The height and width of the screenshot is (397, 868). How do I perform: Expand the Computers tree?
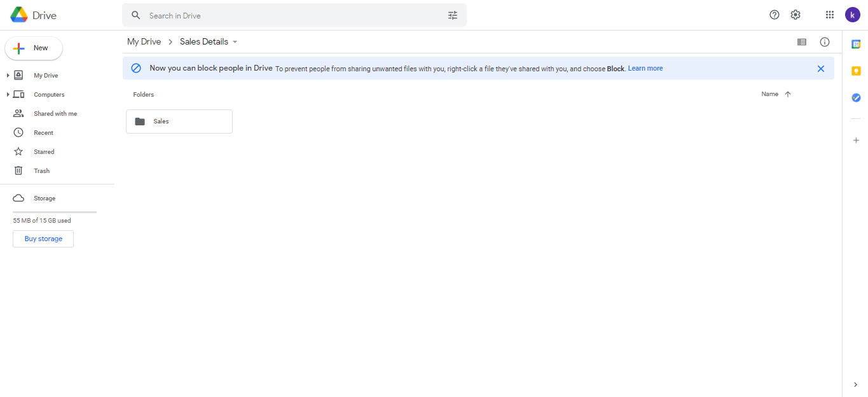point(8,95)
